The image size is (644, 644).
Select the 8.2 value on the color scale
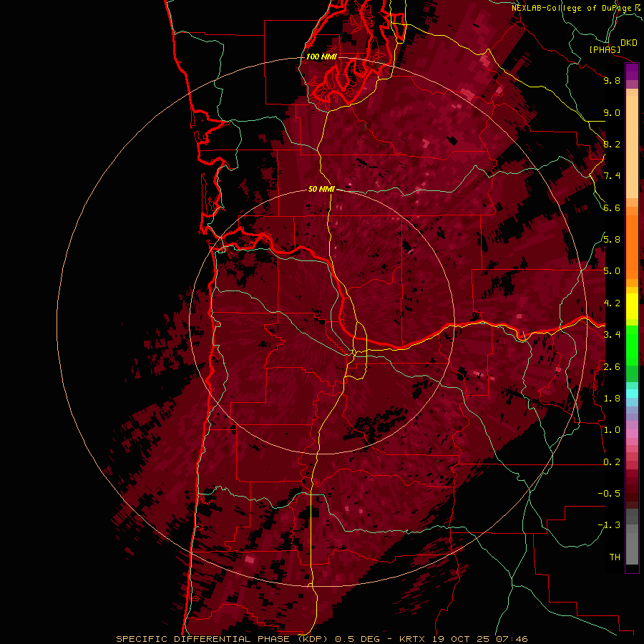[612, 144]
